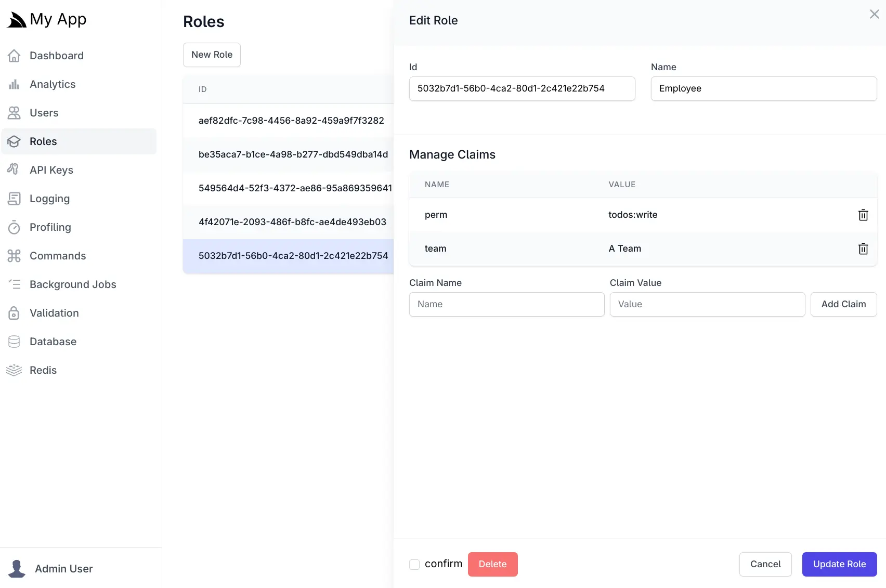Delete the perm claim with trash icon

coord(864,215)
